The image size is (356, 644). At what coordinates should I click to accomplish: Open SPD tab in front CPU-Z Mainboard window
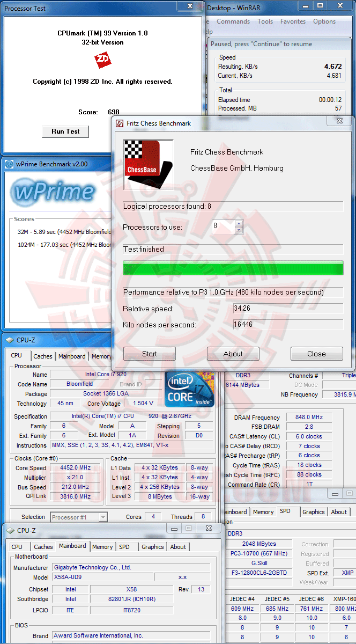pyautogui.click(x=124, y=547)
